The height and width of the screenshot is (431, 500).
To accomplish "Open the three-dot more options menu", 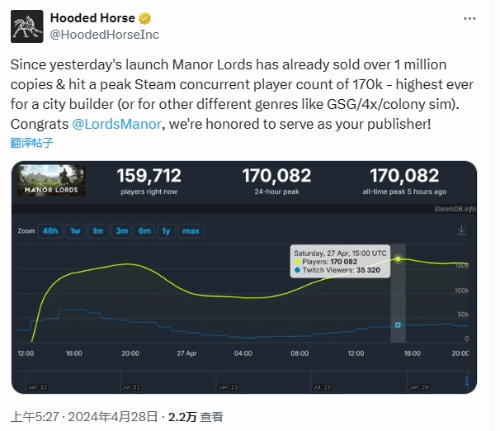I will [469, 19].
